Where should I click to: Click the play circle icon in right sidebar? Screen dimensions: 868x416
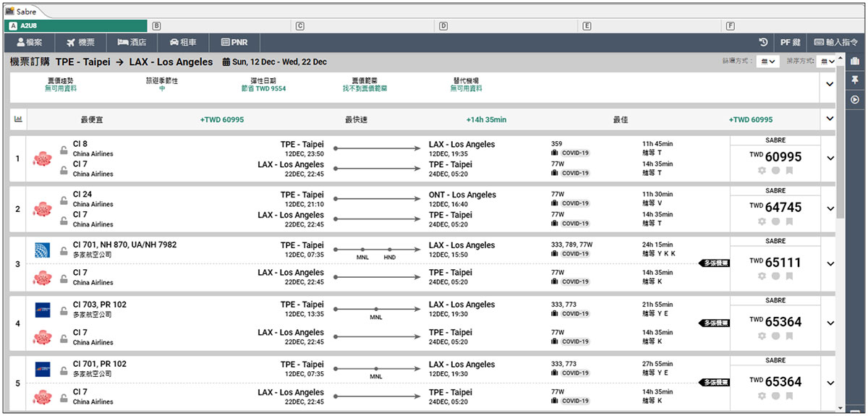[x=855, y=99]
